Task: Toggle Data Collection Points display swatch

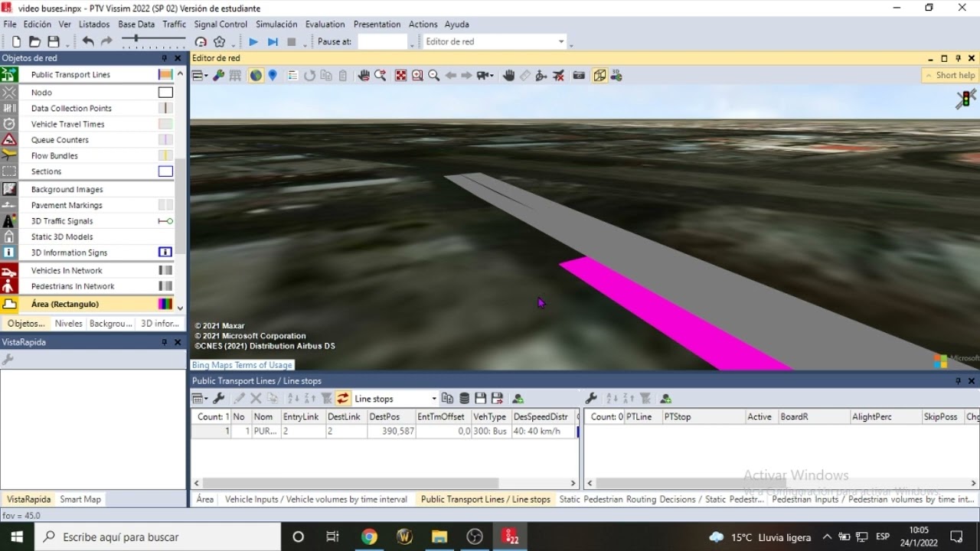Action: tap(165, 109)
